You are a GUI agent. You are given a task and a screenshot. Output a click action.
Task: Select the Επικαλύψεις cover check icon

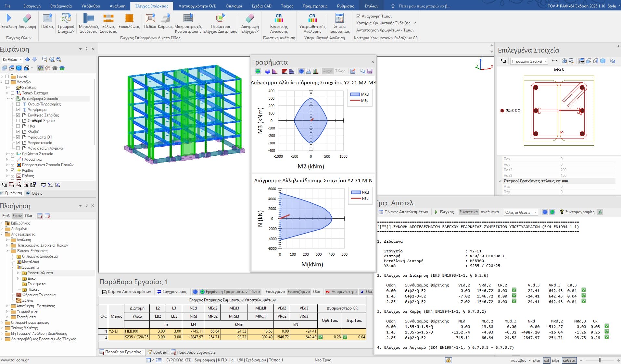coord(129,18)
